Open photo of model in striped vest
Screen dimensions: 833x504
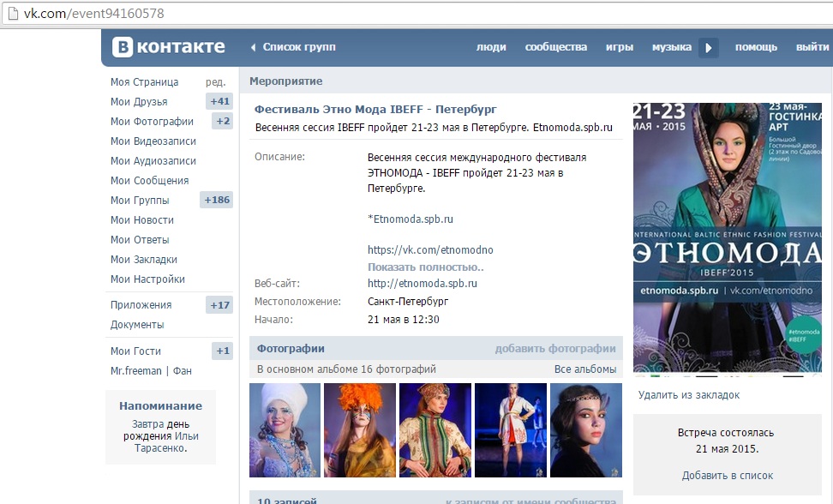point(435,430)
